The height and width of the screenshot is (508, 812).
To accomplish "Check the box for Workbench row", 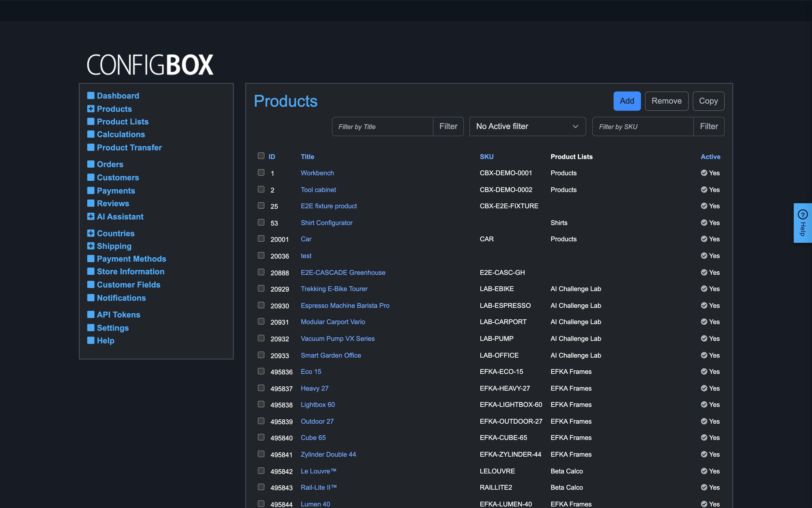I will coord(261,173).
